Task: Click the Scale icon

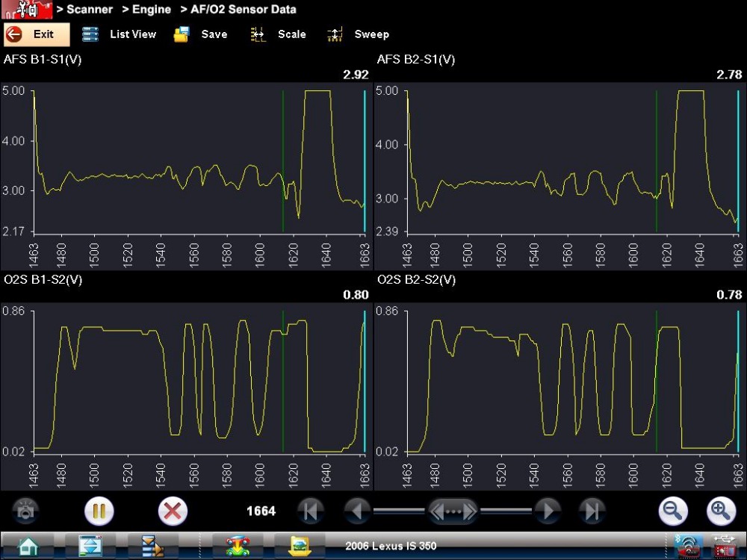Action: click(x=258, y=34)
